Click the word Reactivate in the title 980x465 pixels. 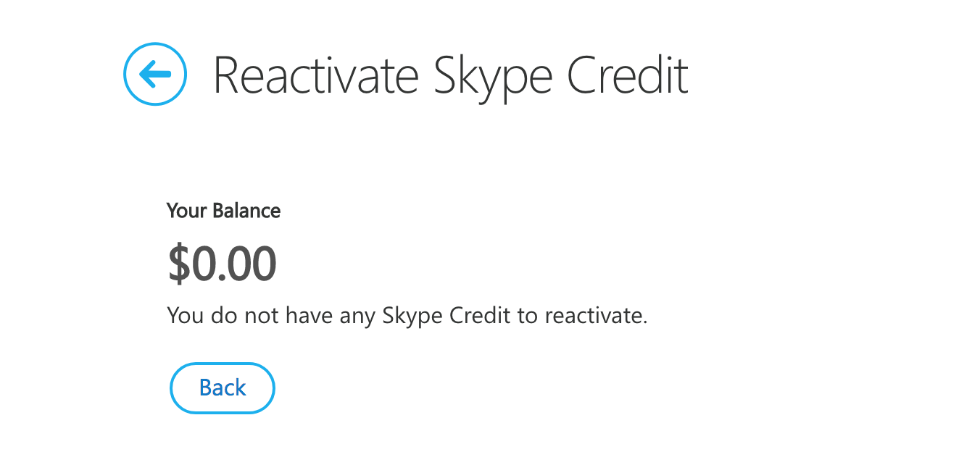pyautogui.click(x=316, y=75)
